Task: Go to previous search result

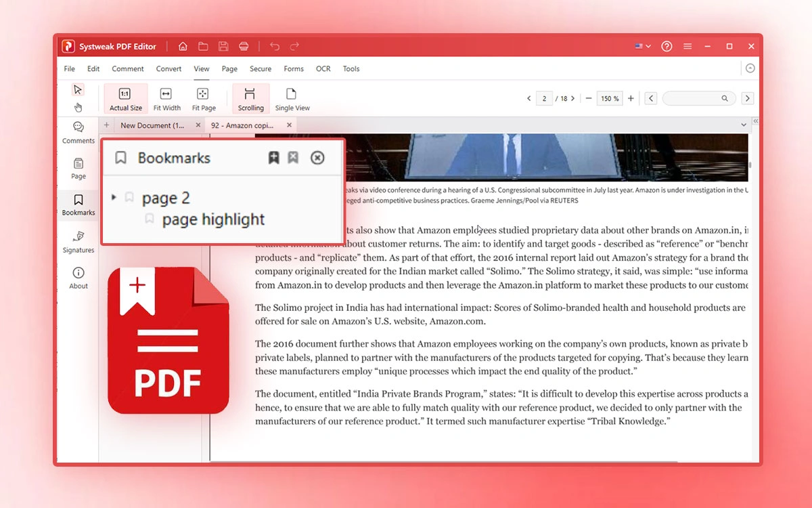Action: click(x=651, y=98)
